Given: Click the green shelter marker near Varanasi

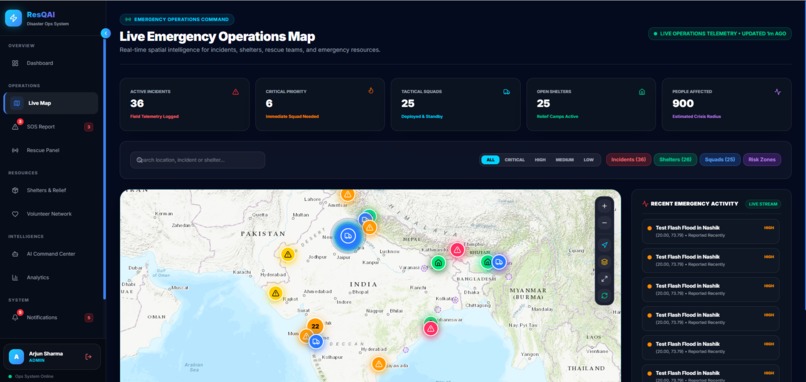Looking at the screenshot, I should (438, 263).
